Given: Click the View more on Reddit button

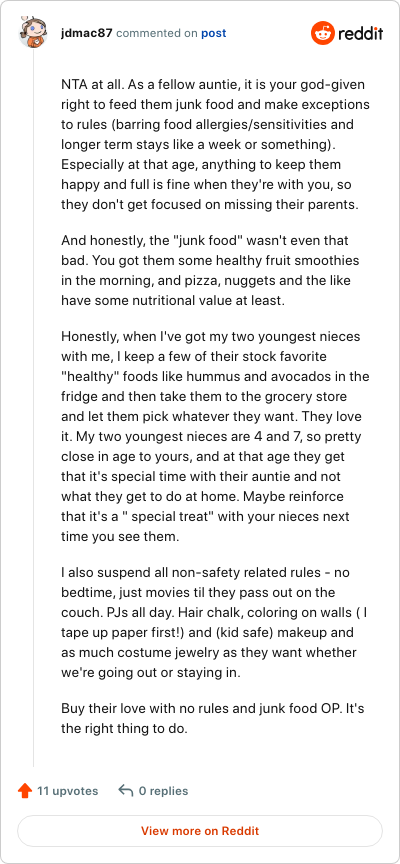Looking at the screenshot, I should (199, 831).
